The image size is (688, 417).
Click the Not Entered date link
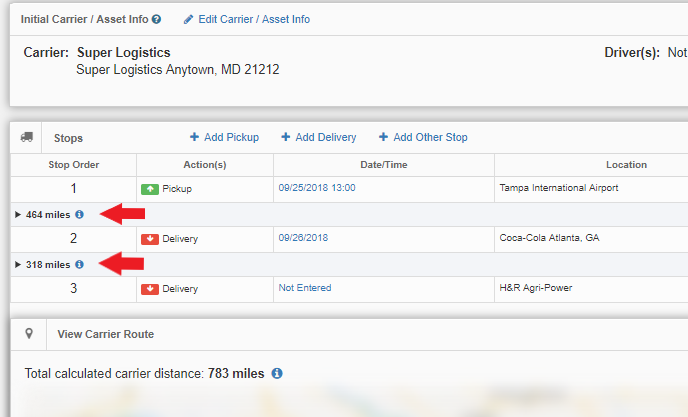click(305, 288)
